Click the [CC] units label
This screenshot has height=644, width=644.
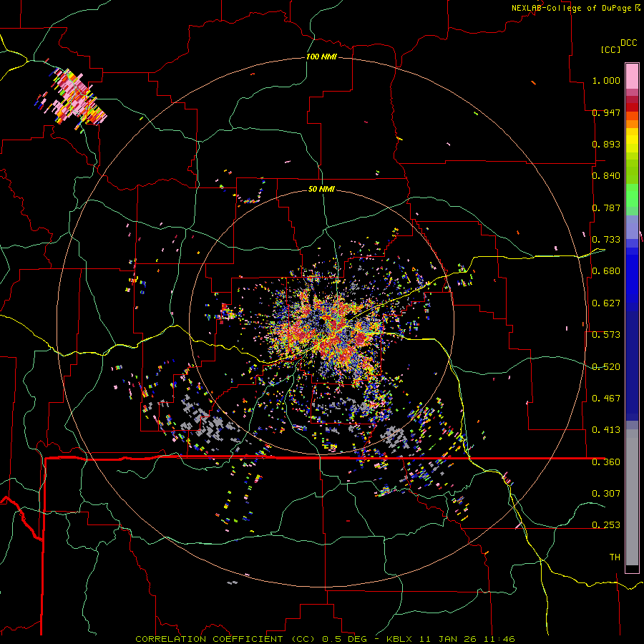click(610, 49)
